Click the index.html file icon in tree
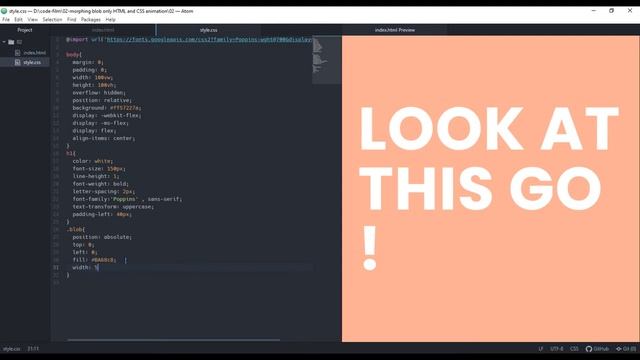The height and width of the screenshot is (360, 640). click(18, 53)
